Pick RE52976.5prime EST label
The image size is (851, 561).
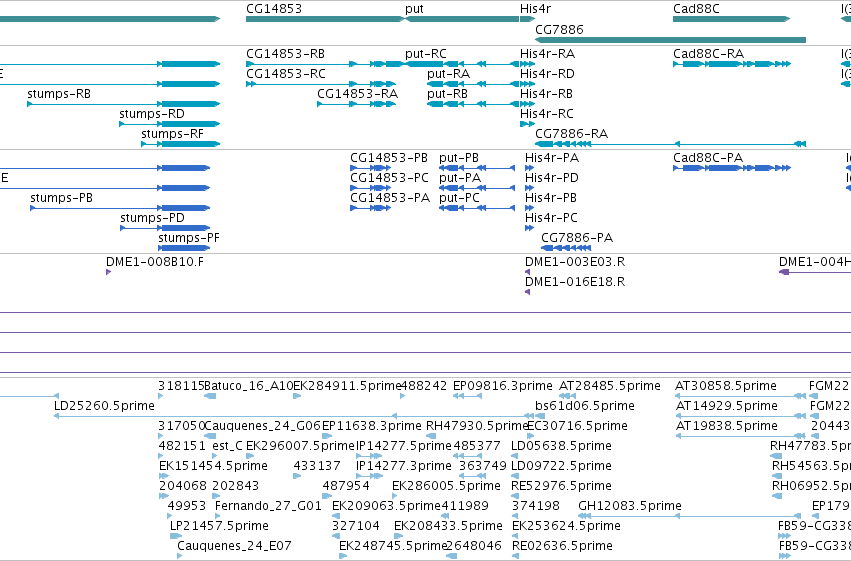point(561,486)
